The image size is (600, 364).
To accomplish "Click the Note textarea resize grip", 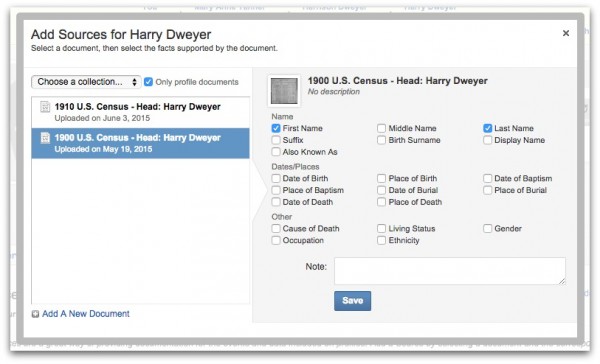I will pyautogui.click(x=562, y=281).
